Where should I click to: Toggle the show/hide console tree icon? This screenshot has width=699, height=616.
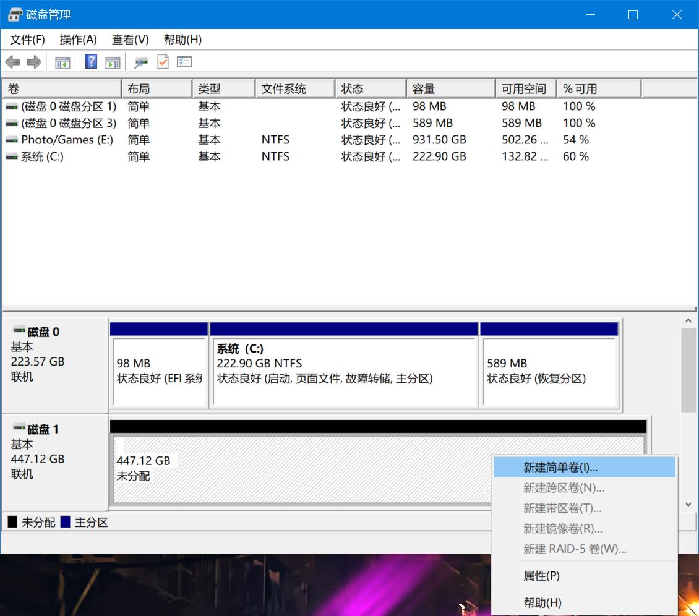tap(61, 61)
